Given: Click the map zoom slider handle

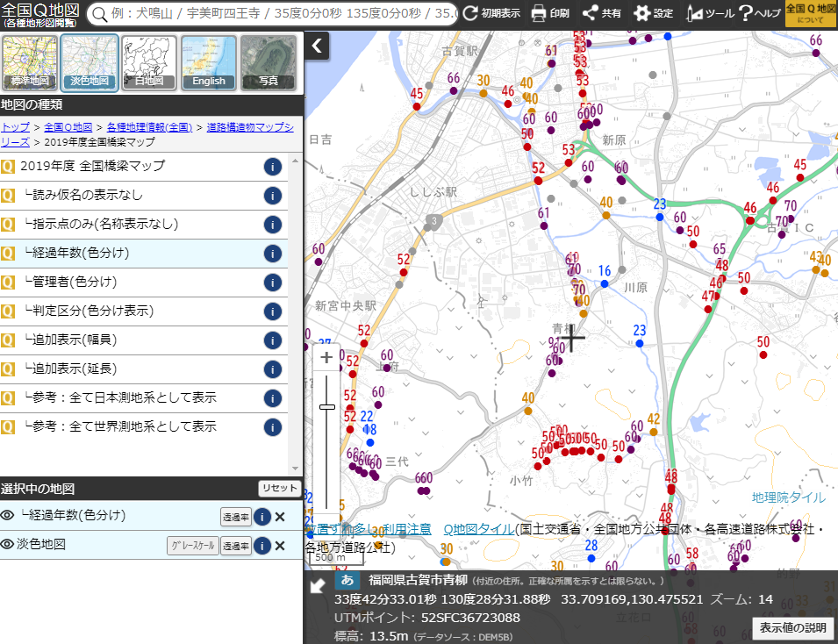Looking at the screenshot, I should pyautogui.click(x=327, y=406).
